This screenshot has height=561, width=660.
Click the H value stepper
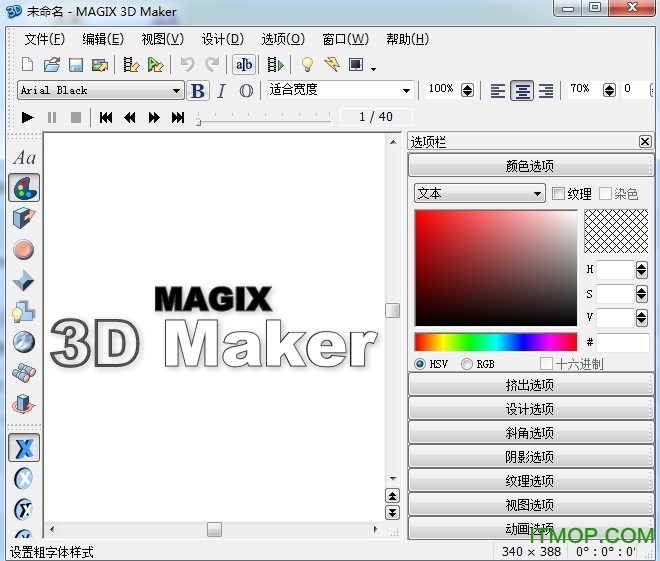tap(641, 270)
